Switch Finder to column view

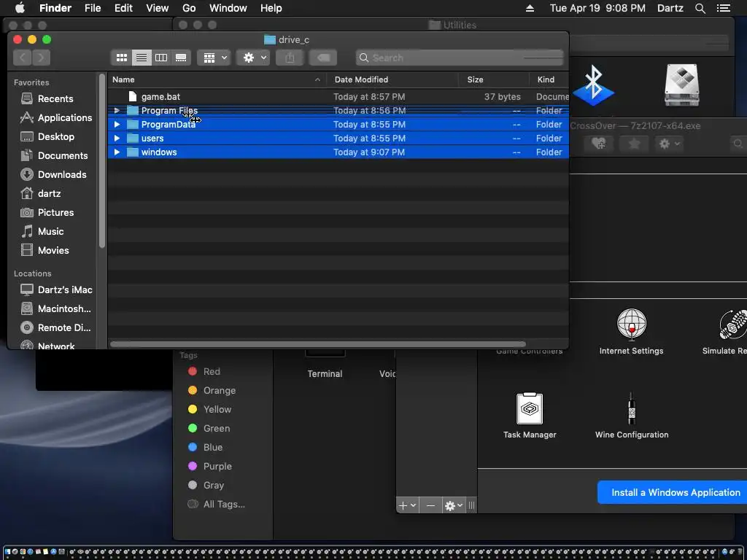click(x=161, y=58)
